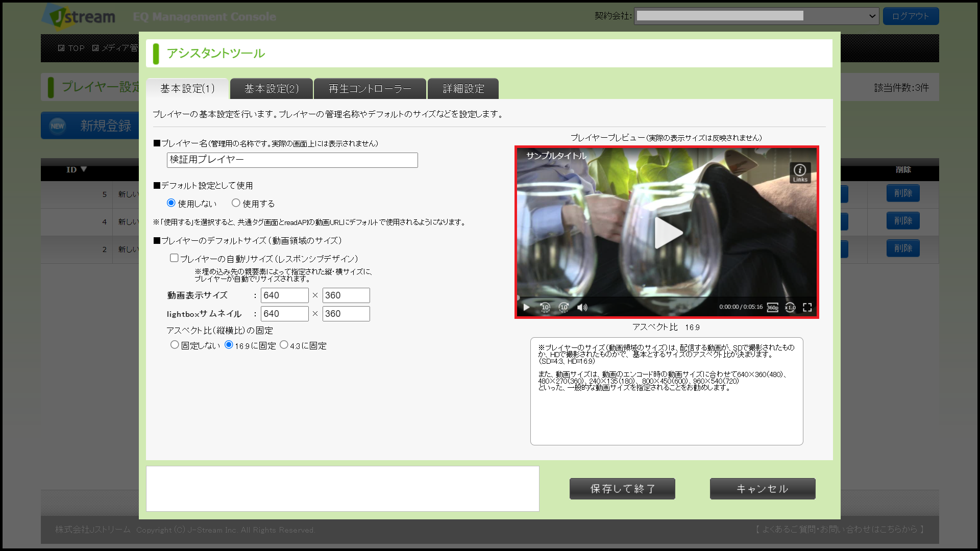Click the player seek bar handle
Image resolution: width=980 pixels, height=551 pixels.
click(518, 297)
